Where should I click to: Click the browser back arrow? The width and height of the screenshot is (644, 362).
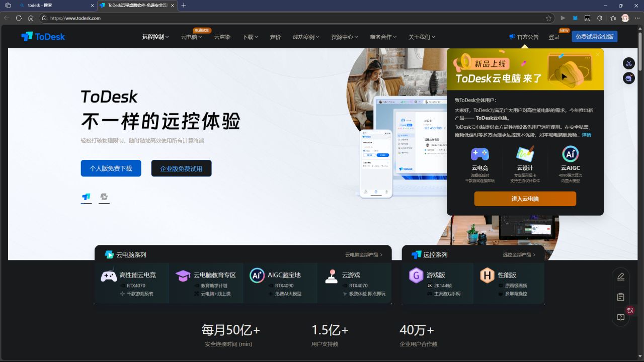tap(7, 18)
